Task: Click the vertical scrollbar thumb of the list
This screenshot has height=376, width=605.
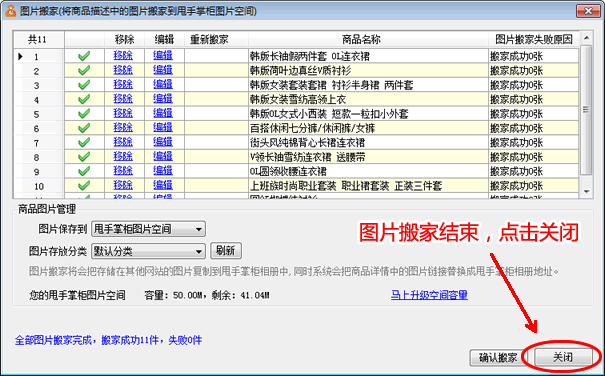Action: click(586, 110)
